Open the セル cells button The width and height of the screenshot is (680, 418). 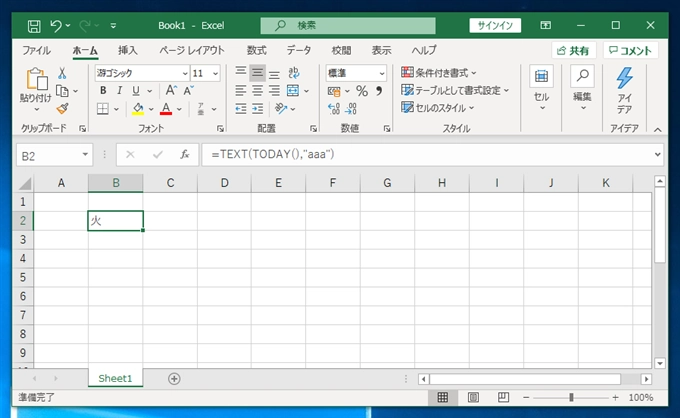(x=541, y=89)
